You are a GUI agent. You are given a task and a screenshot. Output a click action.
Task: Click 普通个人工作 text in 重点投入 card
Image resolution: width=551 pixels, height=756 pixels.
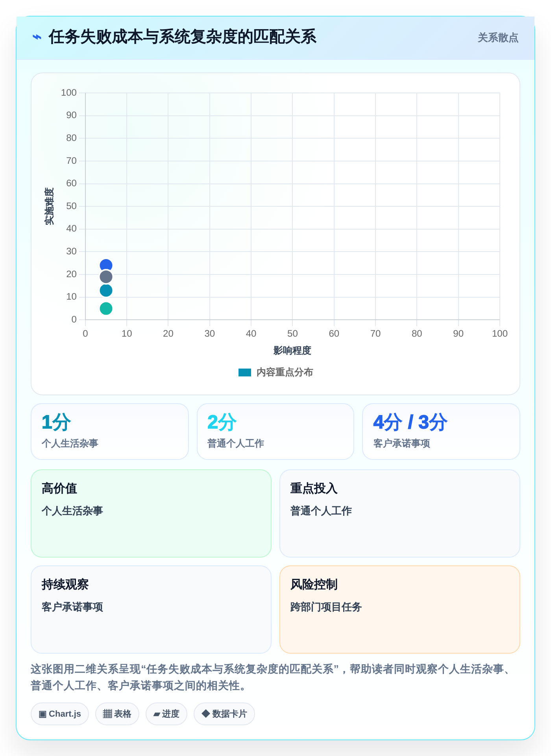pyautogui.click(x=321, y=511)
